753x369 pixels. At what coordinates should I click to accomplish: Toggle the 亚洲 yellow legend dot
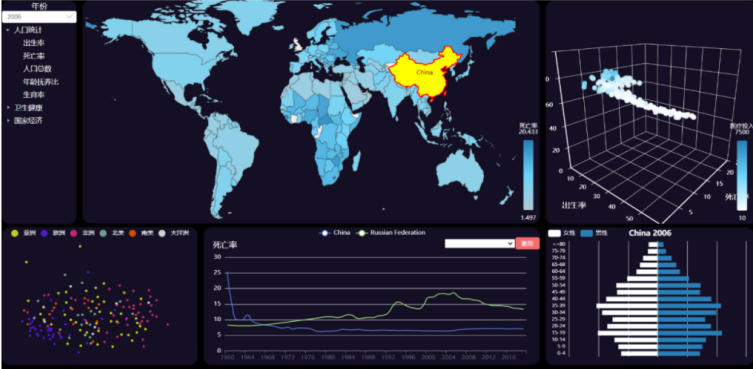click(x=14, y=233)
